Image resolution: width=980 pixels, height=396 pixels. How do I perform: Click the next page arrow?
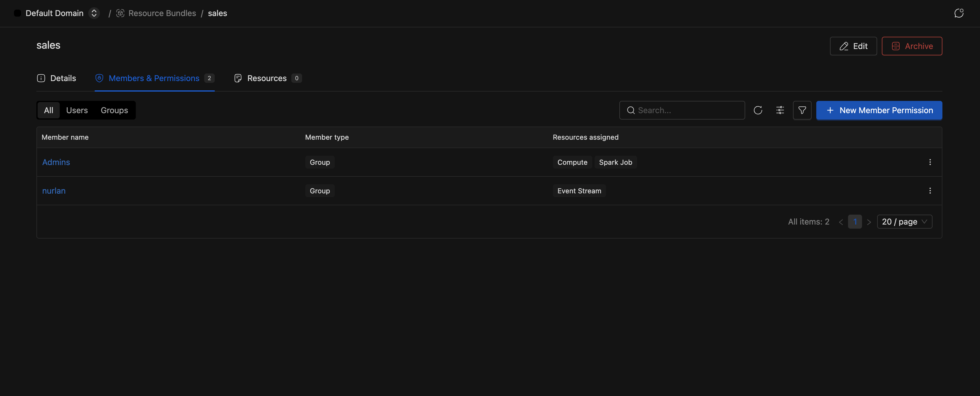pos(869,222)
